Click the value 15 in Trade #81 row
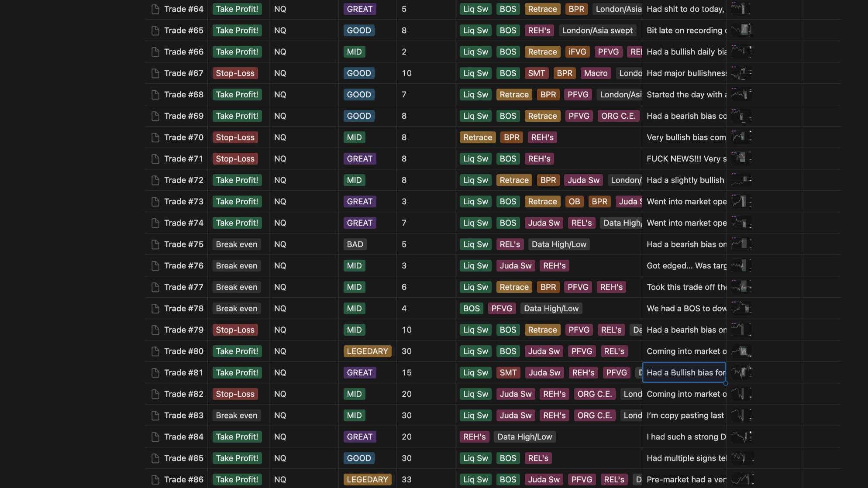Image resolution: width=868 pixels, height=488 pixels. [406, 373]
